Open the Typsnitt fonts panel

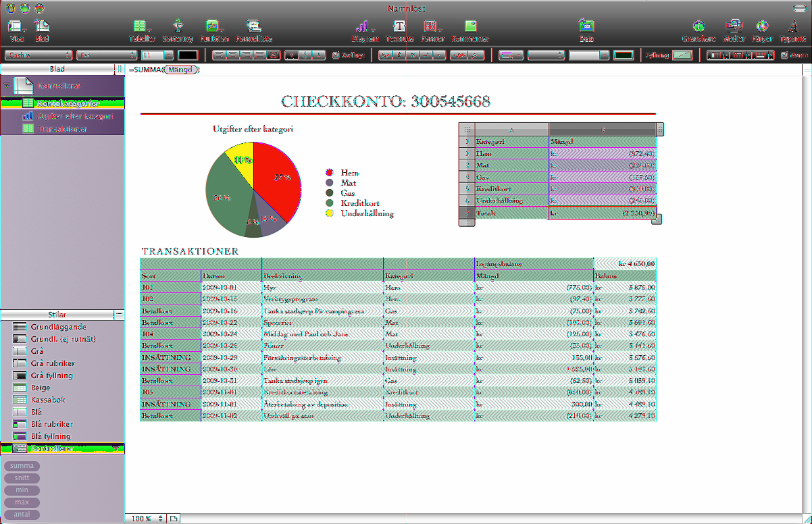point(792,31)
